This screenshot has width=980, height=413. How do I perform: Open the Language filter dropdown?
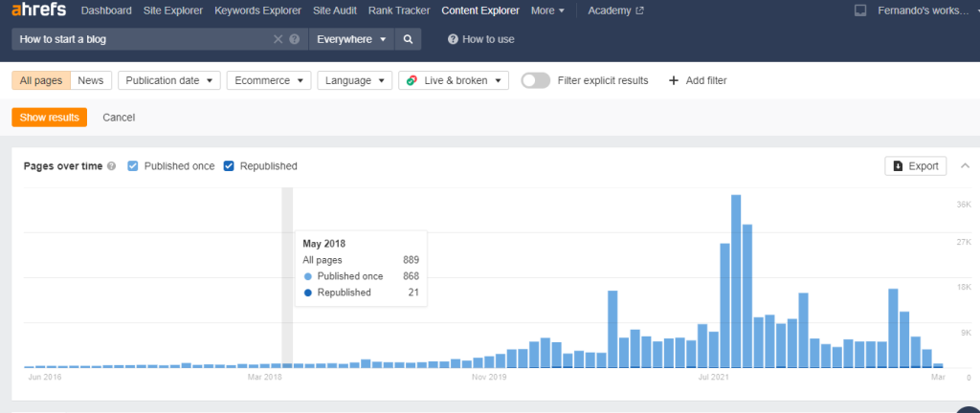tap(354, 80)
